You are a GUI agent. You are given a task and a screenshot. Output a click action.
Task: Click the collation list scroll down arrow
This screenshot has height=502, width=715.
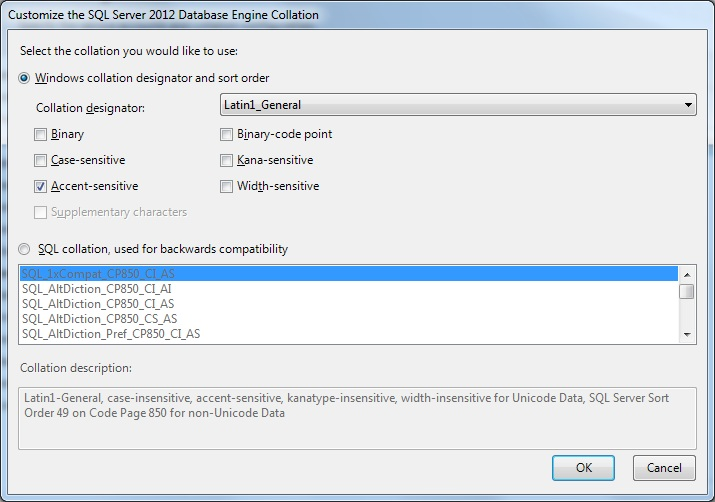(687, 335)
